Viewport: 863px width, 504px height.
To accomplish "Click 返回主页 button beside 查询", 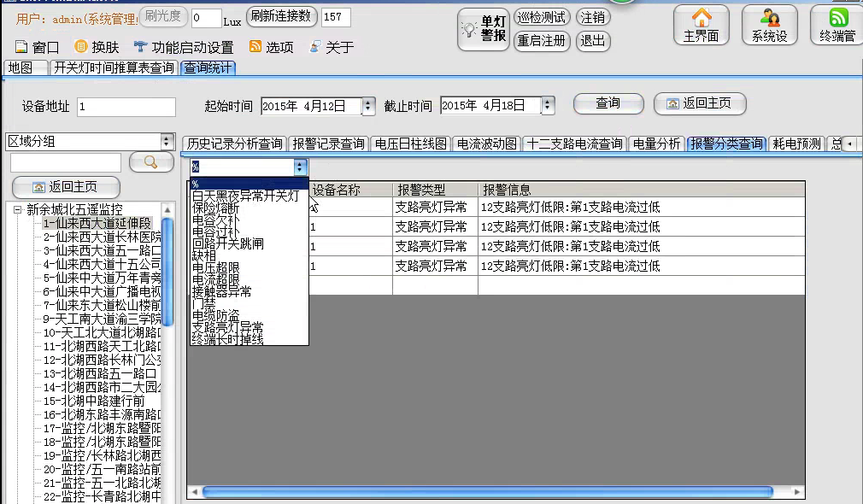I will pyautogui.click(x=699, y=103).
